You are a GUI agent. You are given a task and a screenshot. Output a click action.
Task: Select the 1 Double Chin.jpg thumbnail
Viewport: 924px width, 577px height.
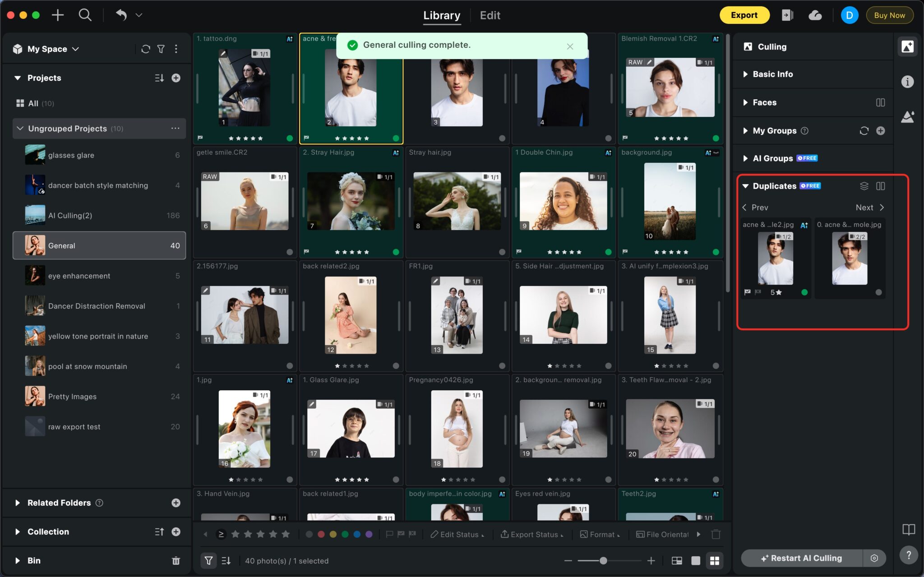click(563, 201)
